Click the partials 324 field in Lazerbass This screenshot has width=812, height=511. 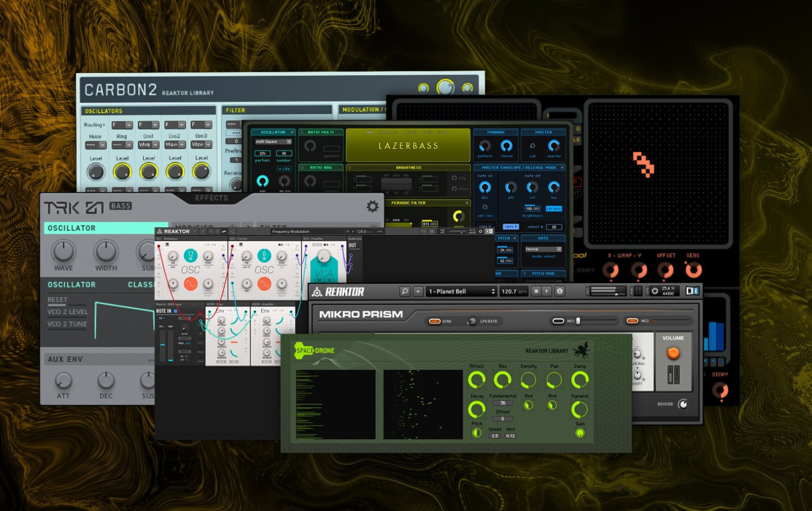pyautogui.click(x=263, y=153)
